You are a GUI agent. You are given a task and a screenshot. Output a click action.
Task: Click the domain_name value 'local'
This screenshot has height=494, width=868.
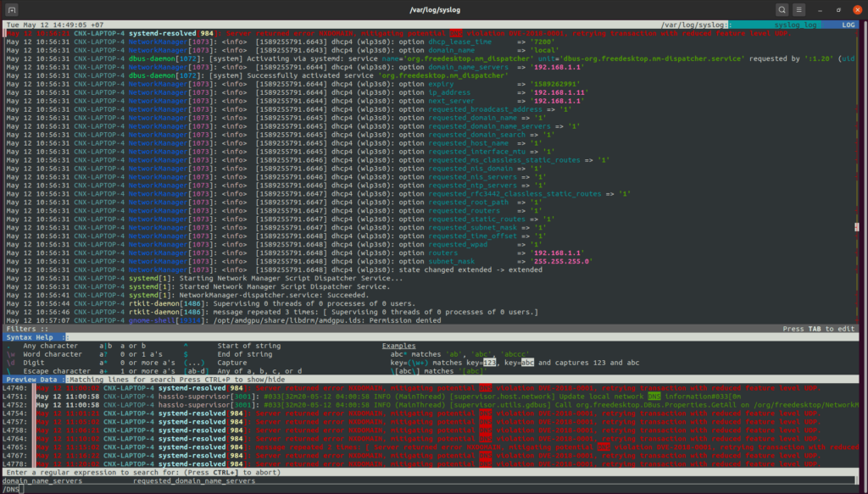(x=545, y=50)
